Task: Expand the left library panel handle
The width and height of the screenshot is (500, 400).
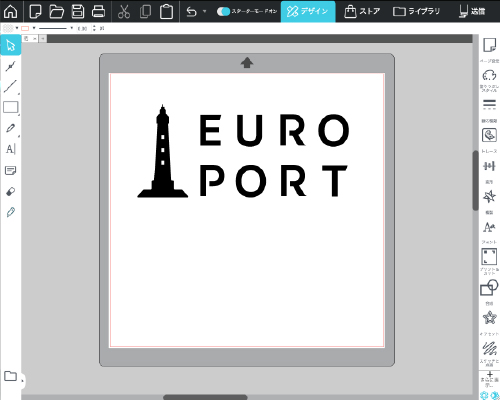Action: (x=23, y=380)
